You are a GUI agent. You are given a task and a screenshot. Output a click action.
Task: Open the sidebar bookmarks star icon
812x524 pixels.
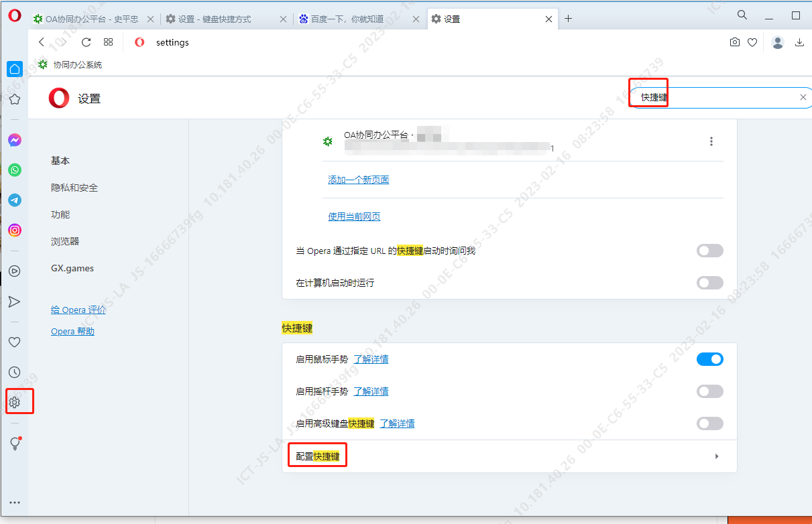click(14, 99)
